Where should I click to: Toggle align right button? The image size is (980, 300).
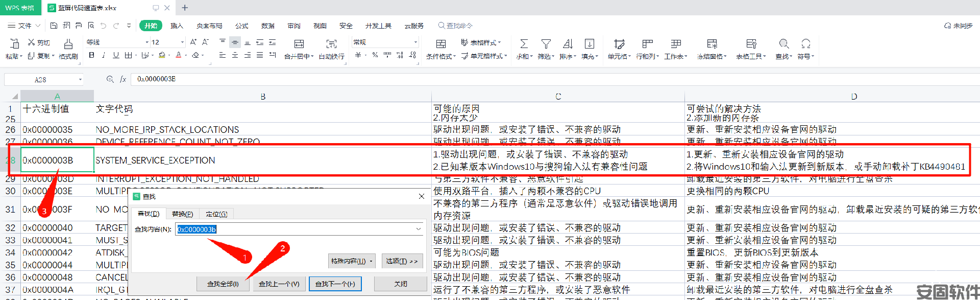[x=248, y=55]
